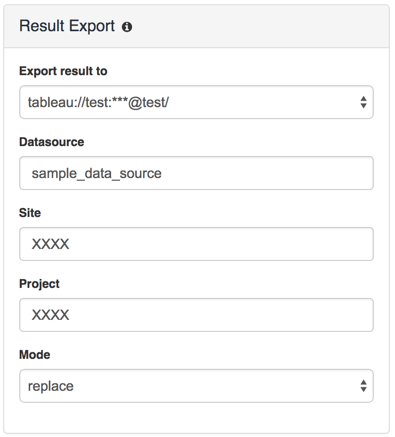Click the gray Result Export header bar
This screenshot has height=437, width=395.
point(196,26)
